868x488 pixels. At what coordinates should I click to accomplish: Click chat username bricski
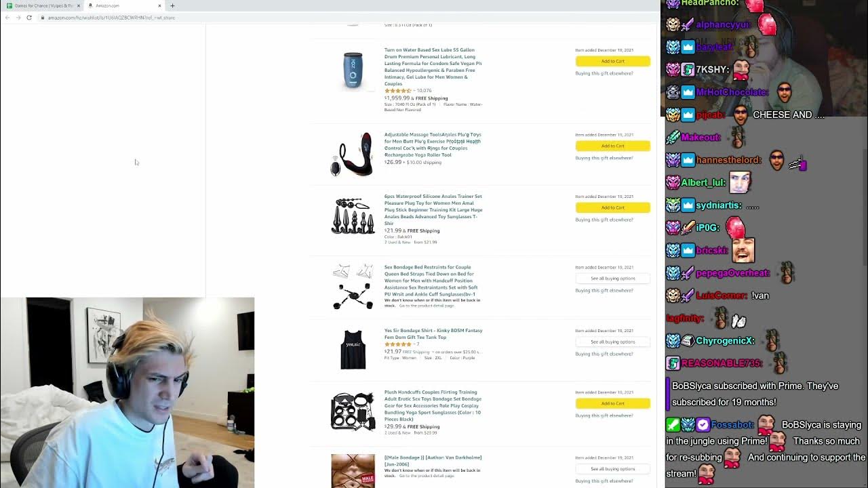pos(712,250)
